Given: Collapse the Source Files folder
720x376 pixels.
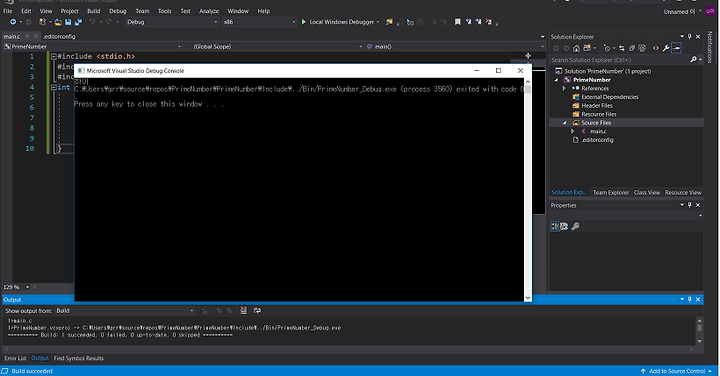Looking at the screenshot, I should (x=564, y=123).
